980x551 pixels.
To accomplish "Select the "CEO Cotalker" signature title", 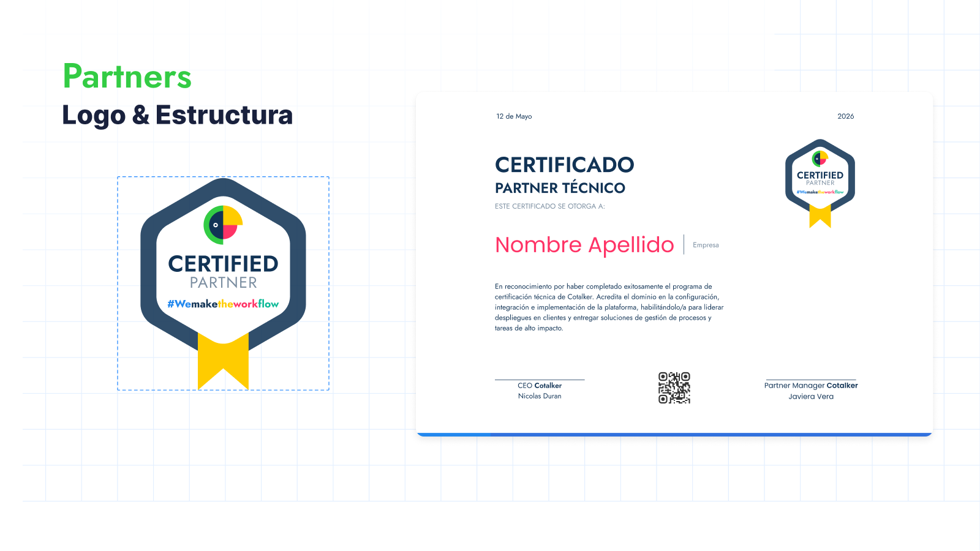I will click(x=540, y=386).
